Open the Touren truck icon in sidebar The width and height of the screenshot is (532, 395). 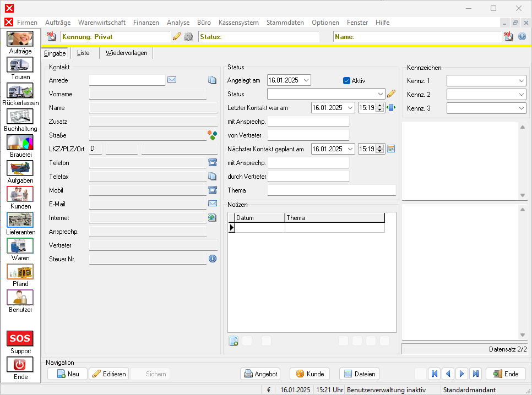pyautogui.click(x=20, y=65)
